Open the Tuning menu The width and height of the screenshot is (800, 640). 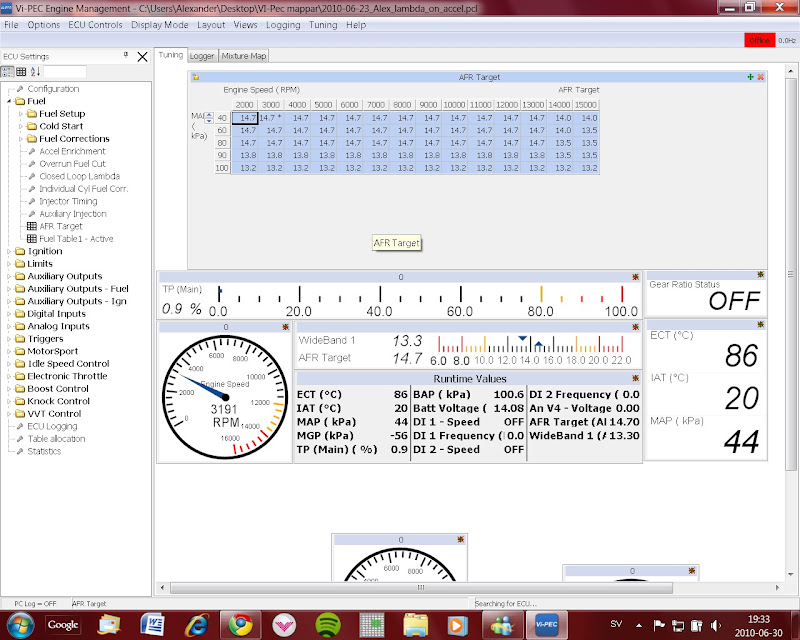pyautogui.click(x=323, y=25)
